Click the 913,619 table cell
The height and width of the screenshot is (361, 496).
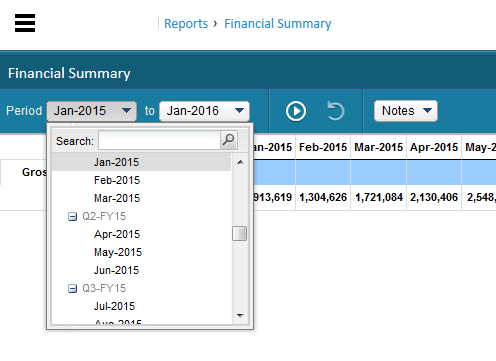(274, 197)
